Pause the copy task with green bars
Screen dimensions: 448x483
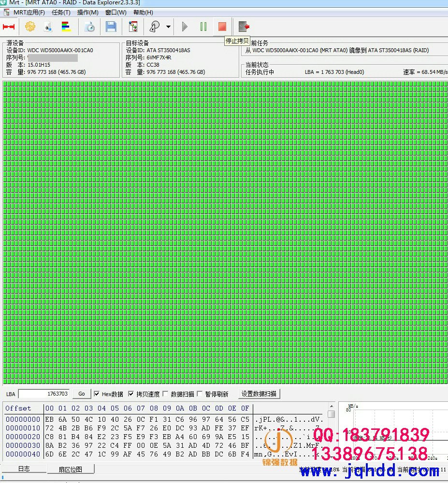pyautogui.click(x=203, y=27)
